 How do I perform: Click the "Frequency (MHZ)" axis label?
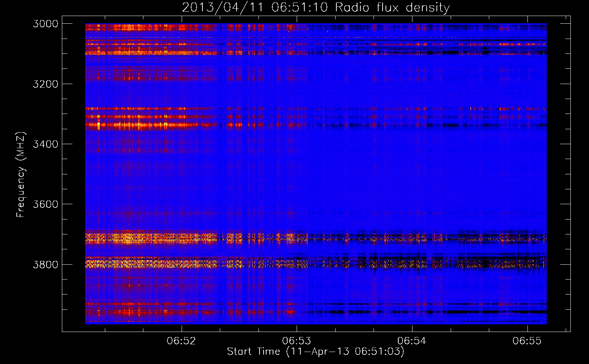(21, 175)
